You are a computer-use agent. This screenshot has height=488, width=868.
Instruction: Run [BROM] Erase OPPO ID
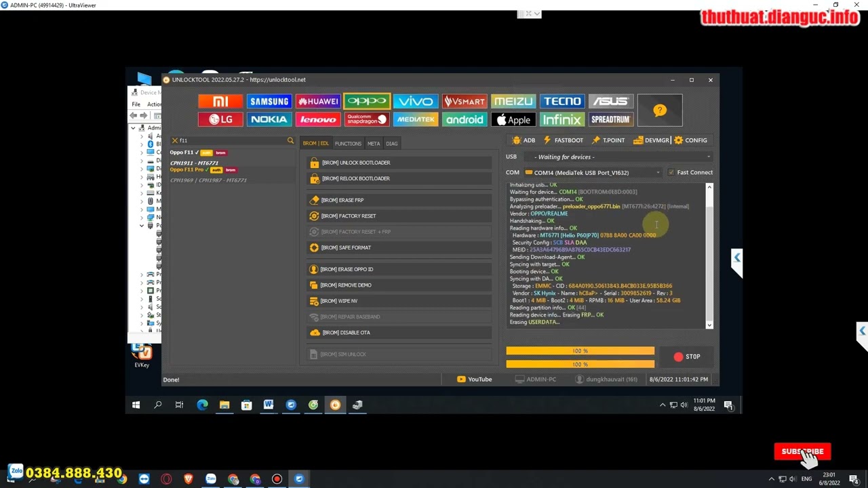click(399, 269)
